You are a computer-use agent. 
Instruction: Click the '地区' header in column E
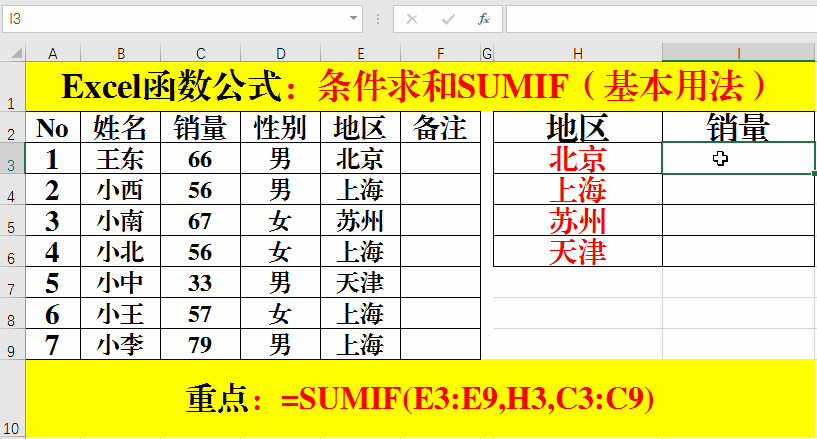361,127
